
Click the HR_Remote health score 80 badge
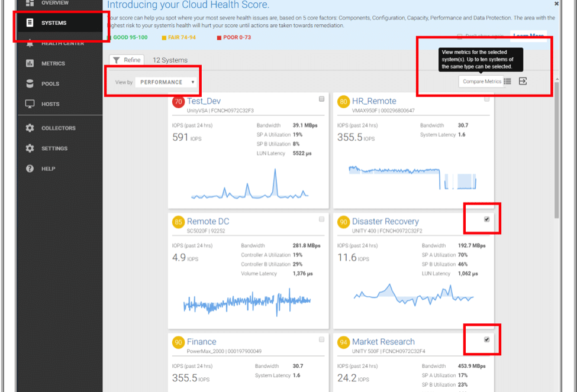point(343,102)
